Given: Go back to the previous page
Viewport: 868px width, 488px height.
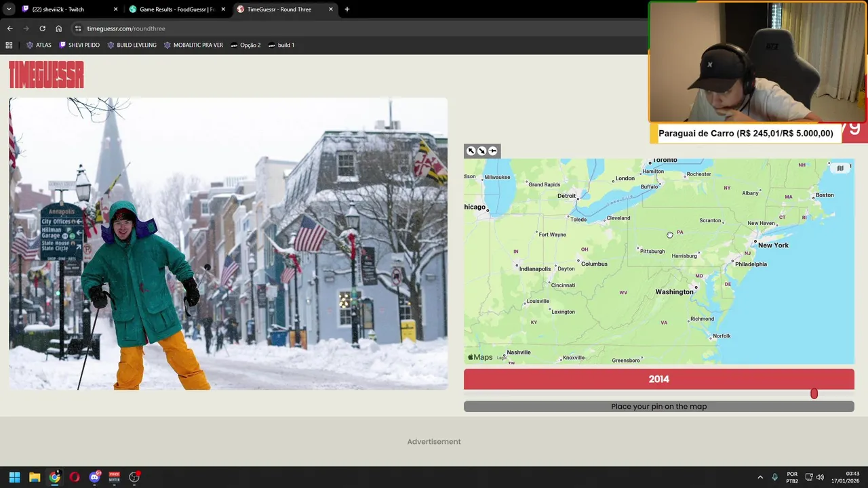Looking at the screenshot, I should pyautogui.click(x=9, y=28).
